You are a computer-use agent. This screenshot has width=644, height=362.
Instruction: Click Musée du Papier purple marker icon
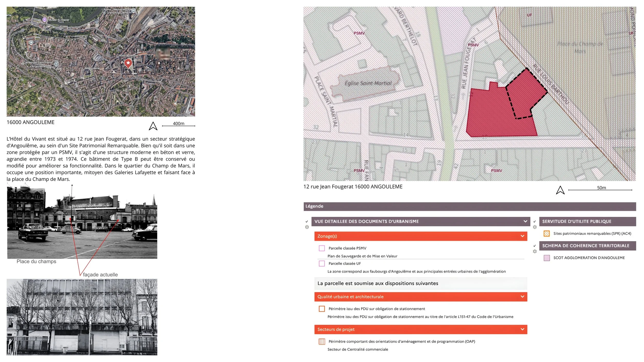45,20
